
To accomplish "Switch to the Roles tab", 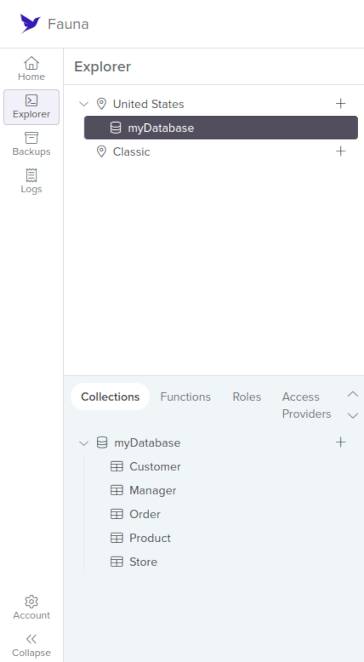I will [247, 397].
